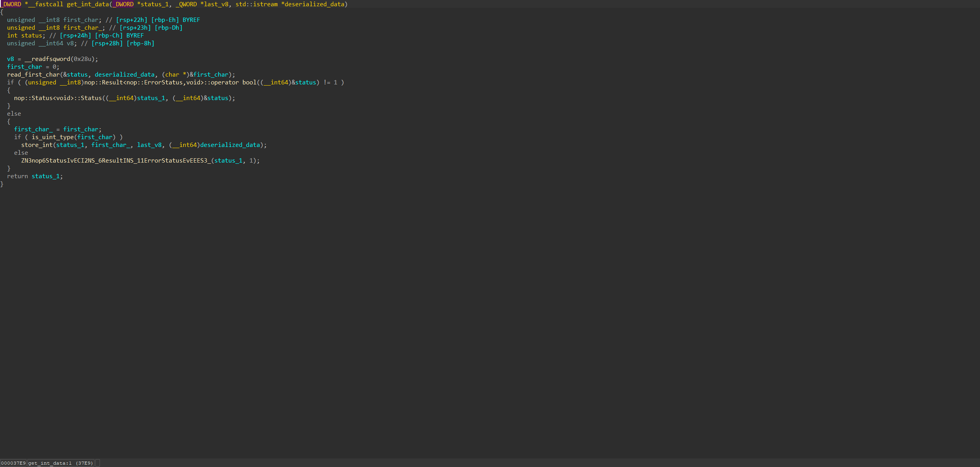Select the 'int status' variable declaration
The height and width of the screenshot is (467, 980).
(25, 36)
